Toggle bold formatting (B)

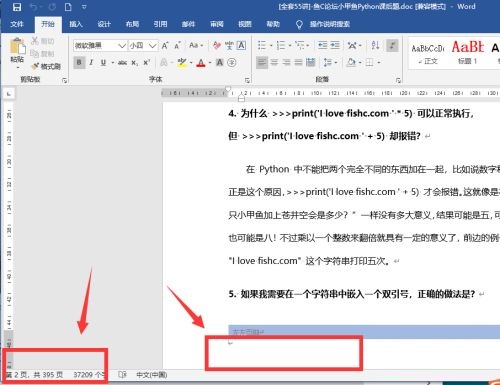click(79, 62)
